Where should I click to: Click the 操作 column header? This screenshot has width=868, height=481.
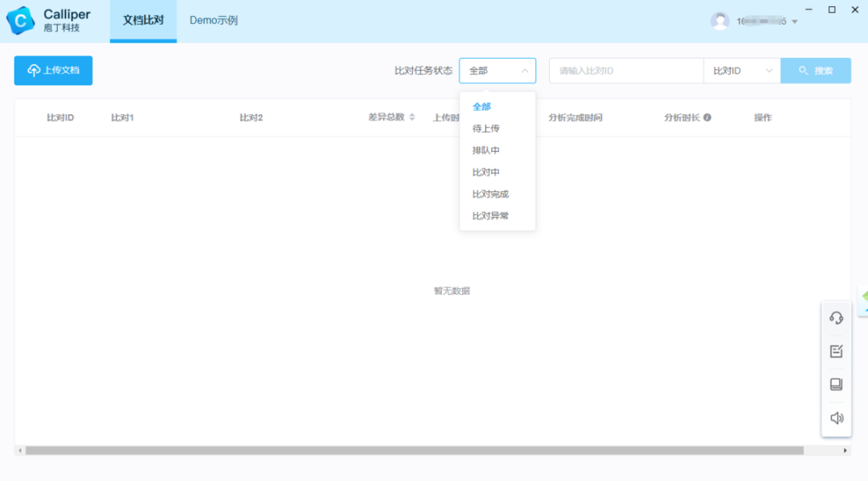(x=763, y=117)
